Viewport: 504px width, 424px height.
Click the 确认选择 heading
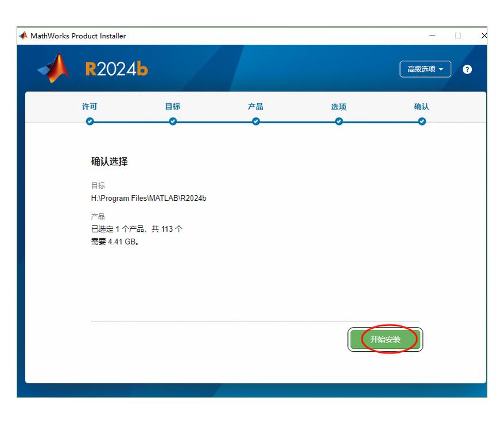coord(109,161)
